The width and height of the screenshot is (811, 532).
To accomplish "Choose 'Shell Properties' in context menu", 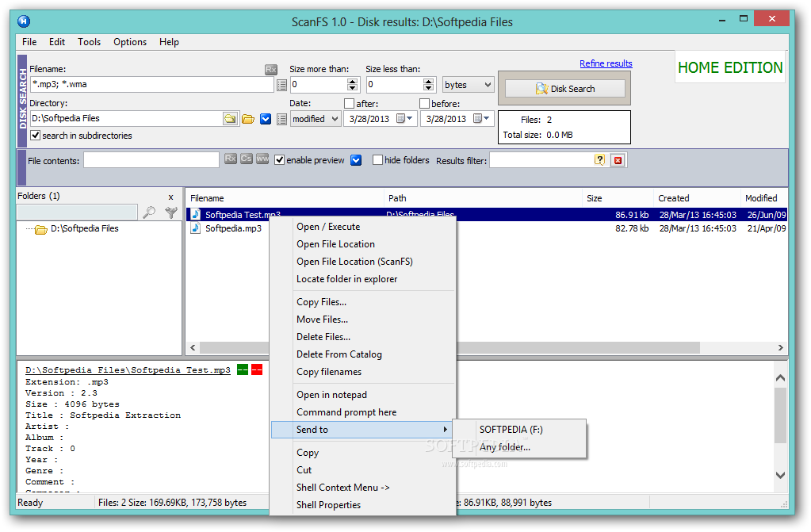I will coord(362,504).
